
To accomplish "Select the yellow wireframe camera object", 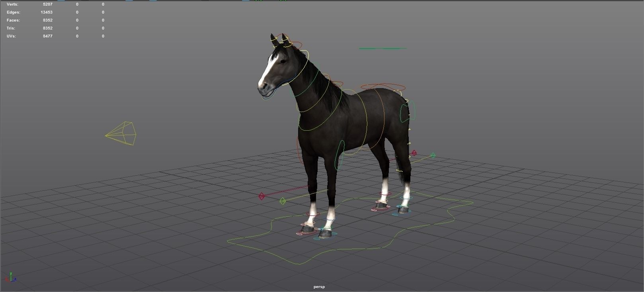I will click(121, 133).
